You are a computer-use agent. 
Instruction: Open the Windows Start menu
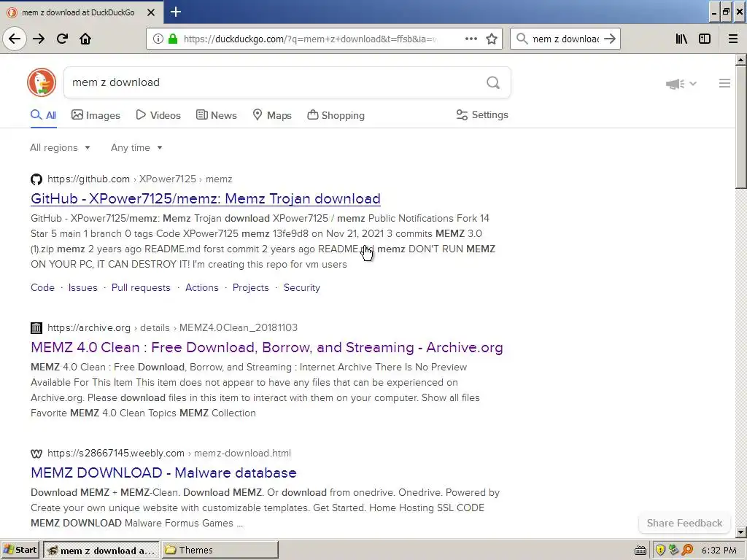(x=20, y=550)
